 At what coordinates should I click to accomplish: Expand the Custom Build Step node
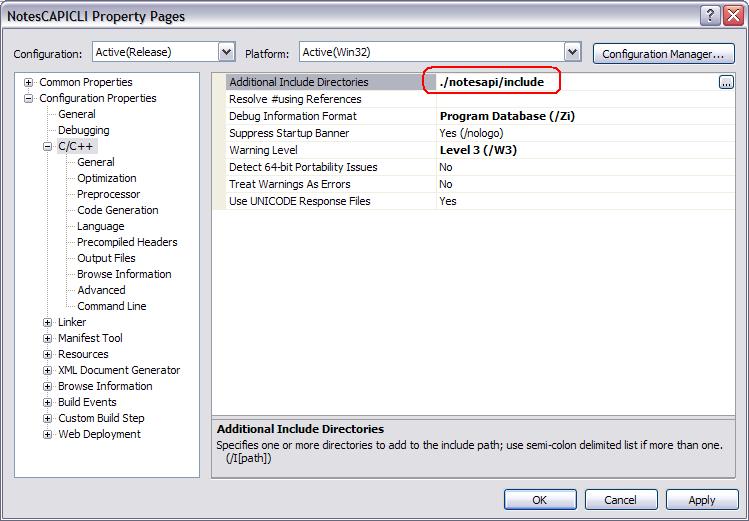coord(47,418)
